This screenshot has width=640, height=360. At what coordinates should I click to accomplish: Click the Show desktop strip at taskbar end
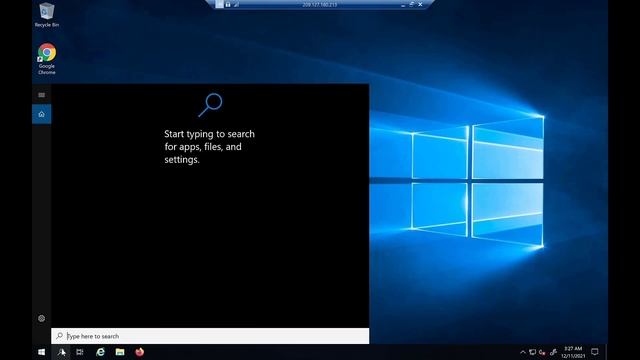point(607,352)
